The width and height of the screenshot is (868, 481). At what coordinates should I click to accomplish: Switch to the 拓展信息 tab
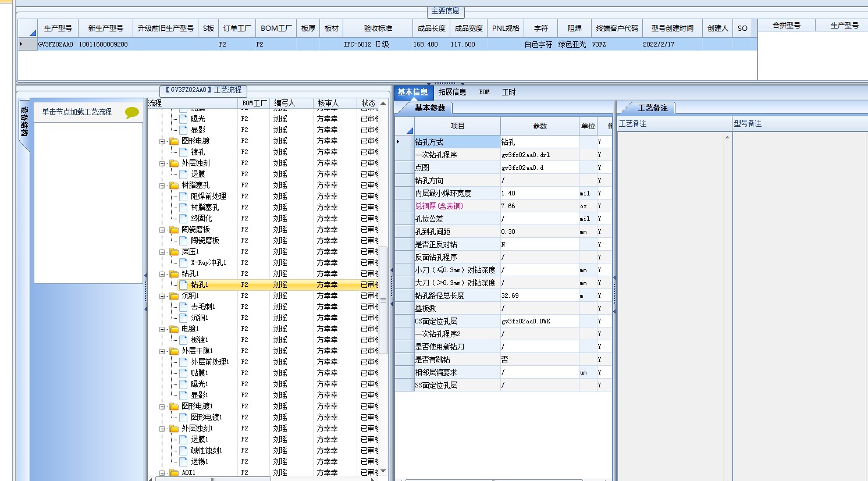click(x=452, y=92)
